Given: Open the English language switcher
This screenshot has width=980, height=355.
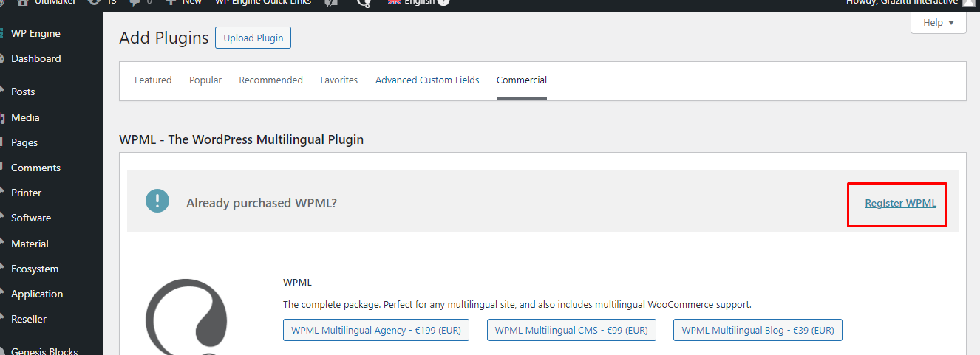Looking at the screenshot, I should coord(418,2).
